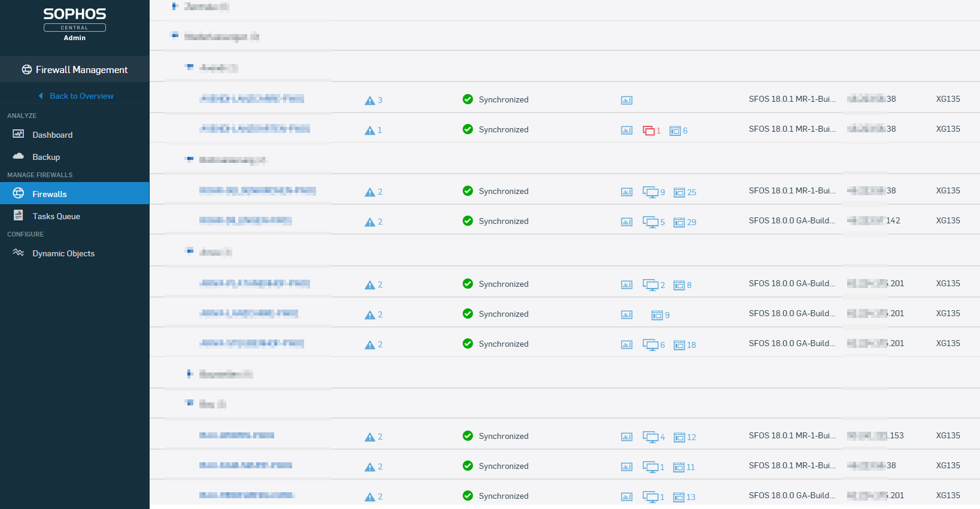Click the Firewall Management globe icon
The width and height of the screenshot is (980, 509).
27,69
